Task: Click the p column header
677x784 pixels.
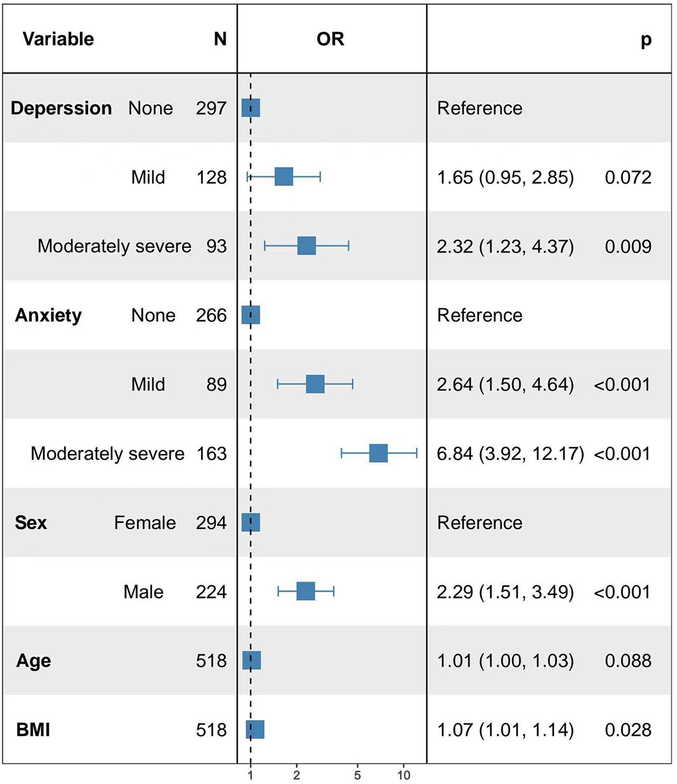Action: click(646, 40)
